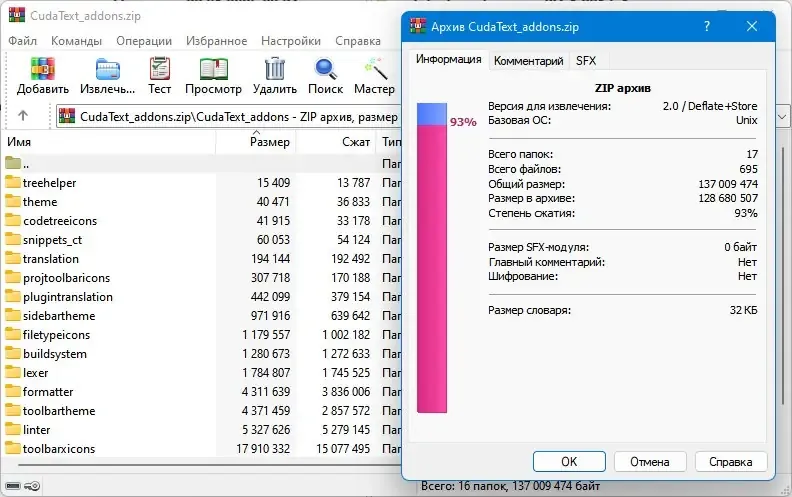The width and height of the screenshot is (792, 497).
Task: Select the toolbarxicons folder name
Action: (x=59, y=449)
